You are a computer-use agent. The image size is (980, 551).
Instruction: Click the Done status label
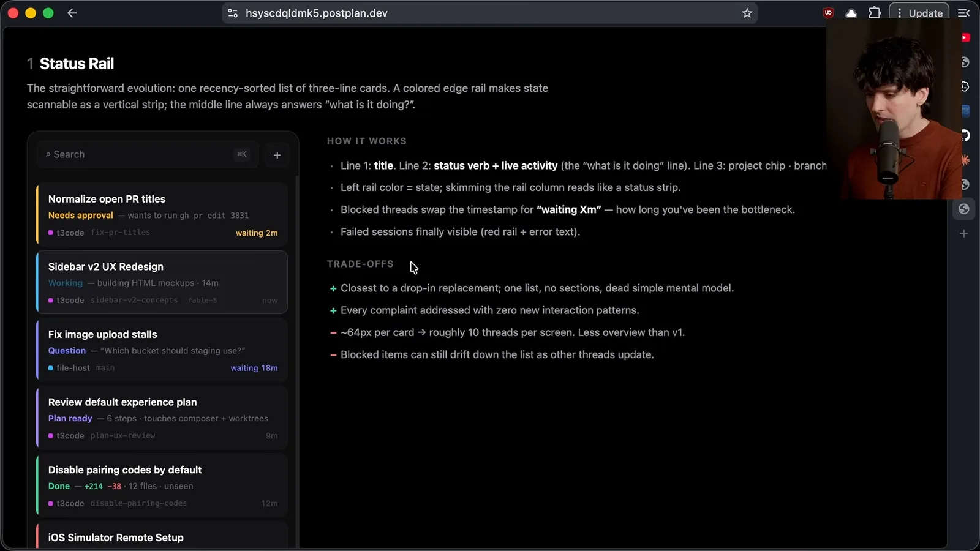coord(59,486)
